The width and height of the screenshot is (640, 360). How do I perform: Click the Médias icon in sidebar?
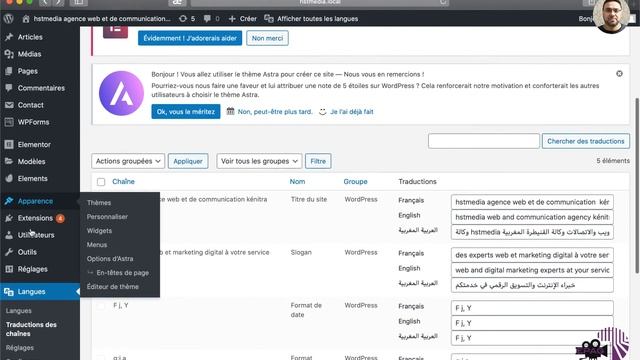point(9,54)
